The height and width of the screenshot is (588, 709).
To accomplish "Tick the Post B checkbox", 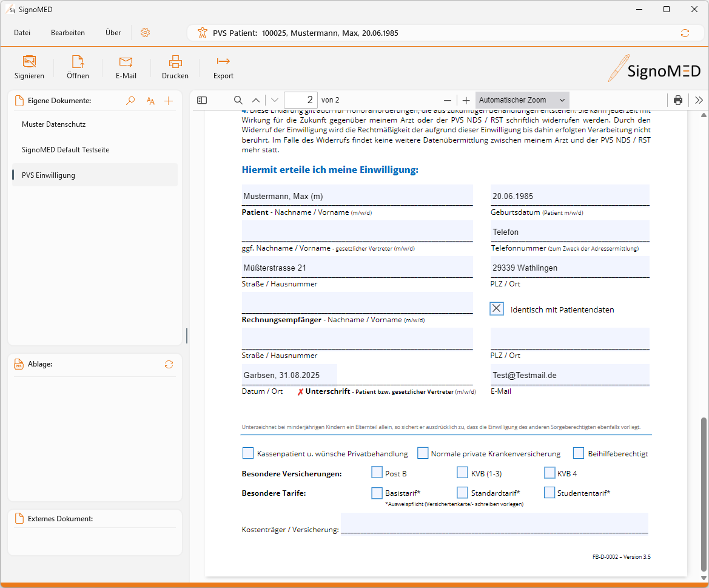I will pyautogui.click(x=377, y=473).
